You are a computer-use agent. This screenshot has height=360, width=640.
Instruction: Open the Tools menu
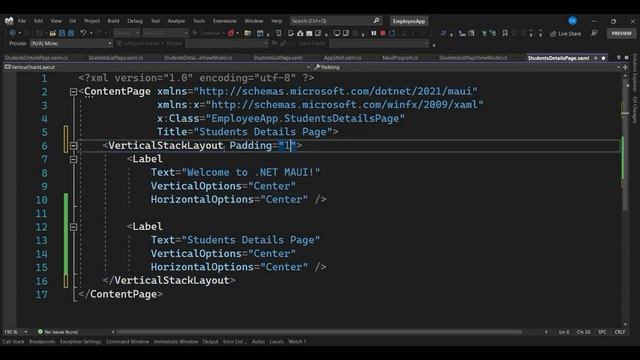[199, 21]
